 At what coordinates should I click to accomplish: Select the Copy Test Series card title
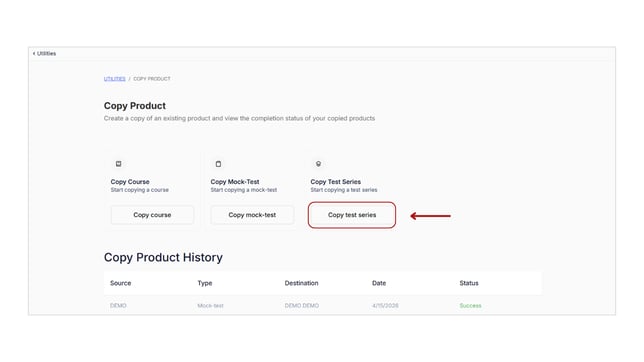point(336,182)
